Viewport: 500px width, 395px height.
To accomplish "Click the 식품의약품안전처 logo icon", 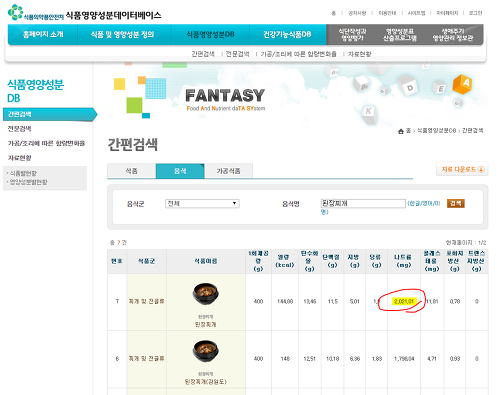I will pos(15,12).
